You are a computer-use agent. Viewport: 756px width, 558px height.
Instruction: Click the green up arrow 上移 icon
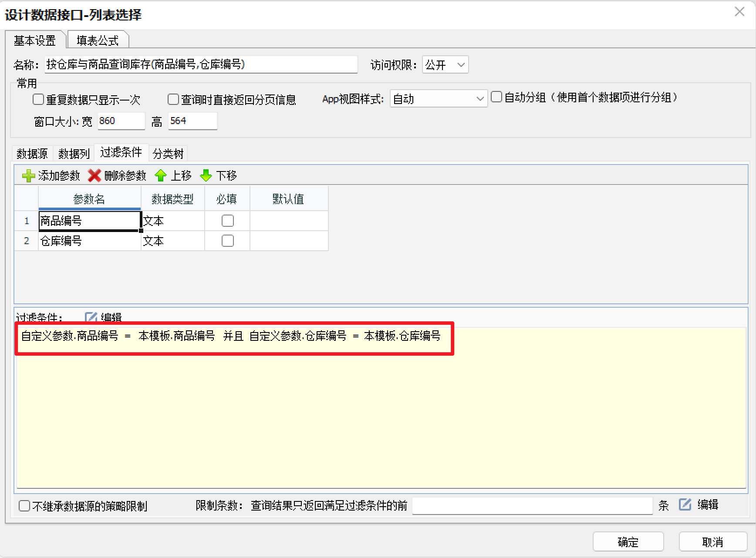(x=161, y=176)
